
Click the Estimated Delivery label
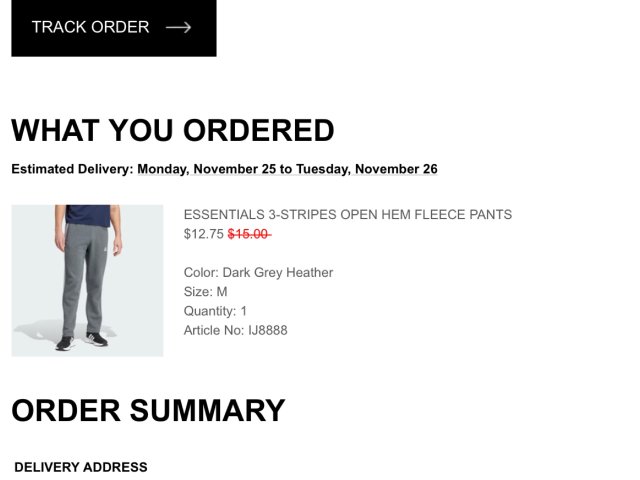click(72, 169)
